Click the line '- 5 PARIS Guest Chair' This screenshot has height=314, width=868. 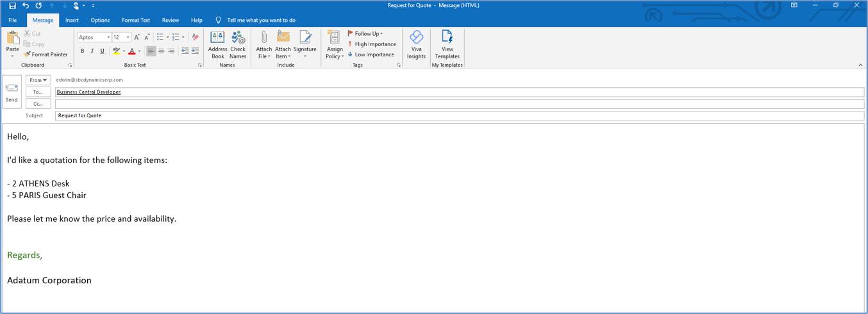coord(47,195)
